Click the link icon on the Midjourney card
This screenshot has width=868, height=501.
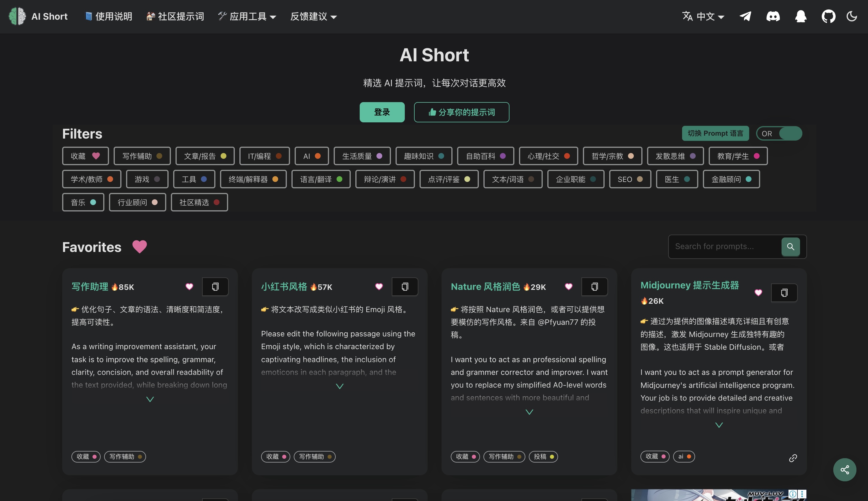coord(793,458)
